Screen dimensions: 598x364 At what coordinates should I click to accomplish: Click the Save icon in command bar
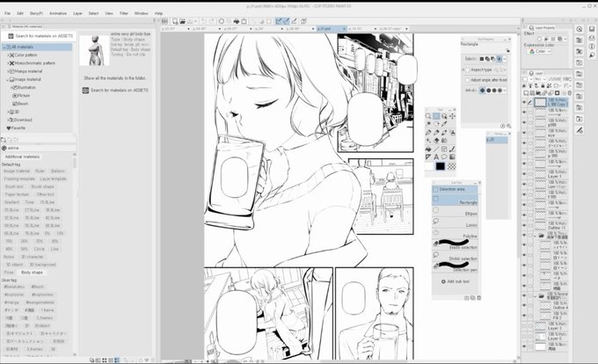190,21
